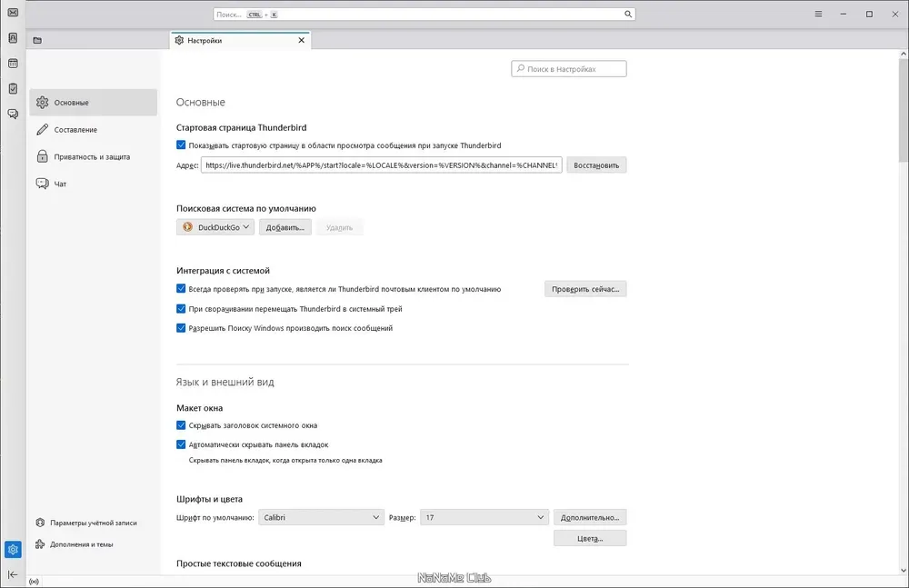Open the Calendar space icon
The height and width of the screenshot is (588, 909).
[x=13, y=64]
